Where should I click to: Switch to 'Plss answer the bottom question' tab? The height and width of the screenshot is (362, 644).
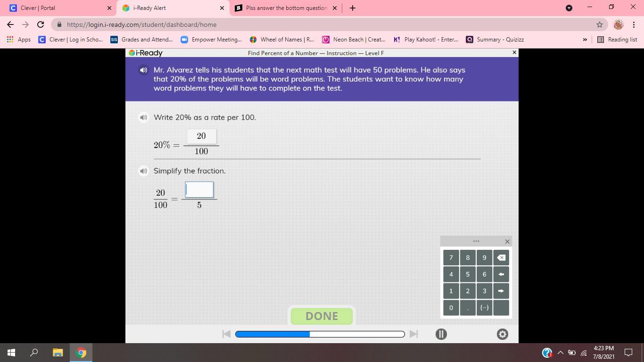286,8
